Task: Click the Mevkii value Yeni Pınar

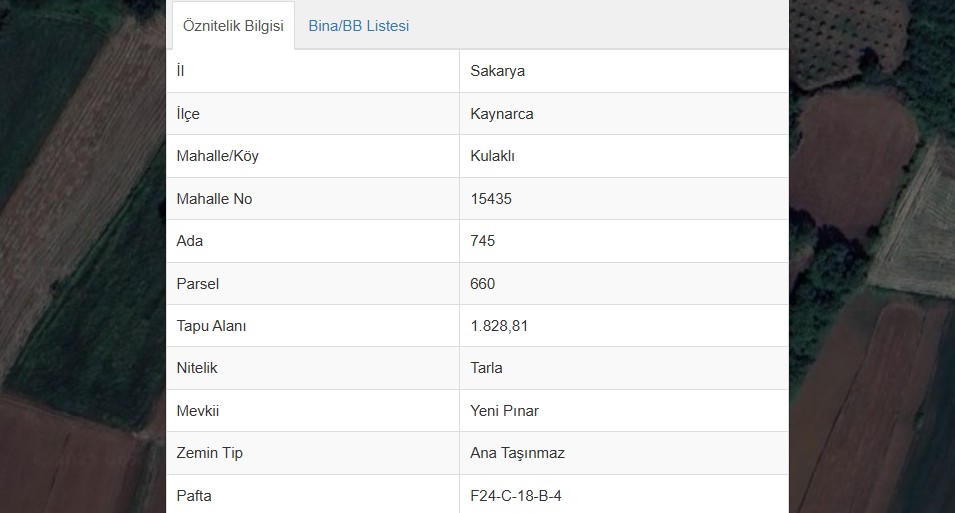Action: click(504, 411)
